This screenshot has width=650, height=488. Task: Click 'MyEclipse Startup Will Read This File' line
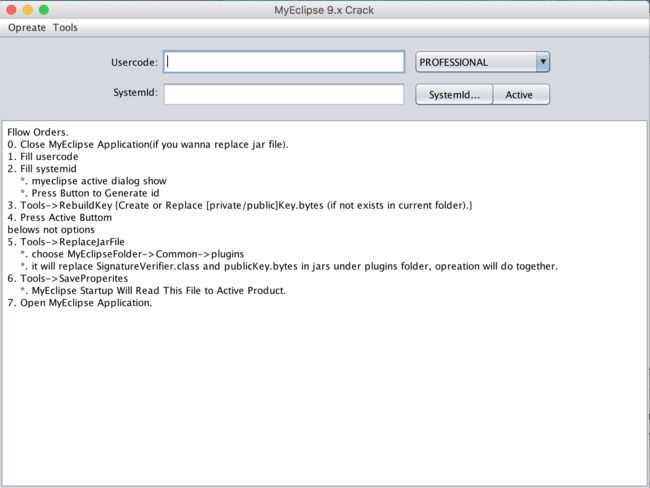pyautogui.click(x=153, y=291)
